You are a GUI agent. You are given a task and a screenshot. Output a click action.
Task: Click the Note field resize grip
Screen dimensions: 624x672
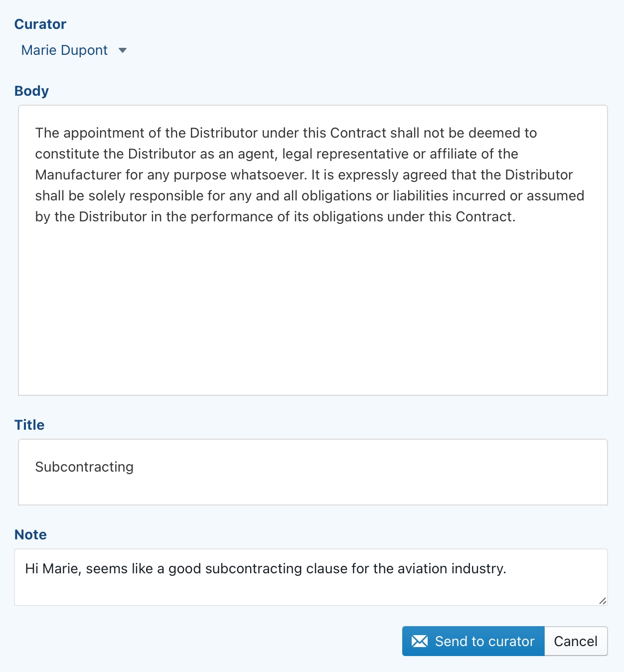tap(603, 601)
